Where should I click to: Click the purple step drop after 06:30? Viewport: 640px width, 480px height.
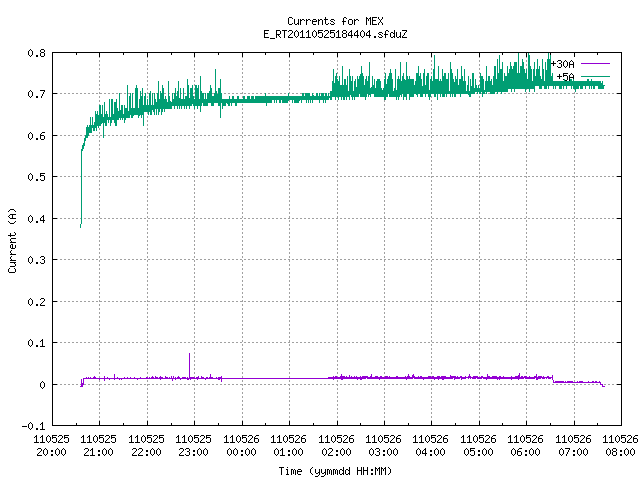coord(553,379)
